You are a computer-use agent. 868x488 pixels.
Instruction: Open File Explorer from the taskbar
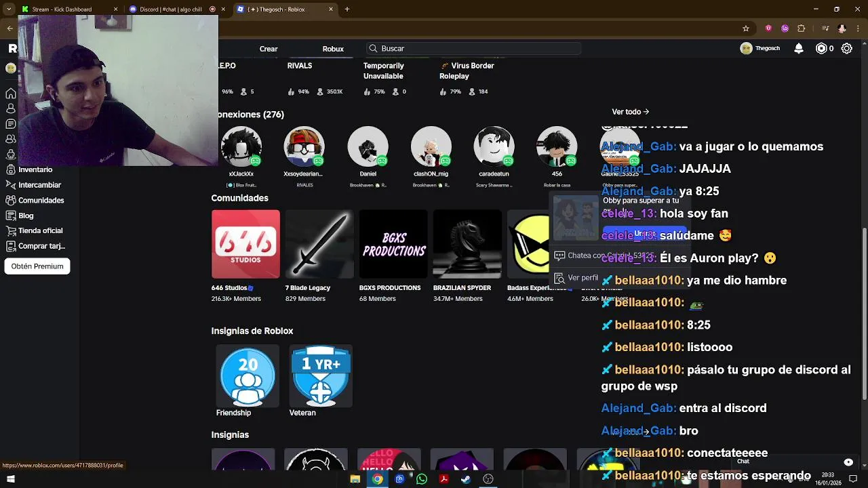click(355, 479)
